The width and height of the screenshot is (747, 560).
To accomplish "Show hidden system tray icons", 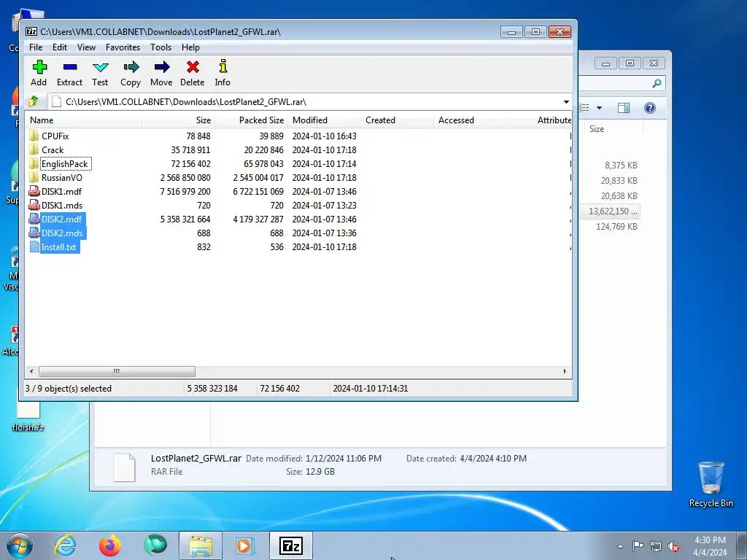I will pos(620,546).
